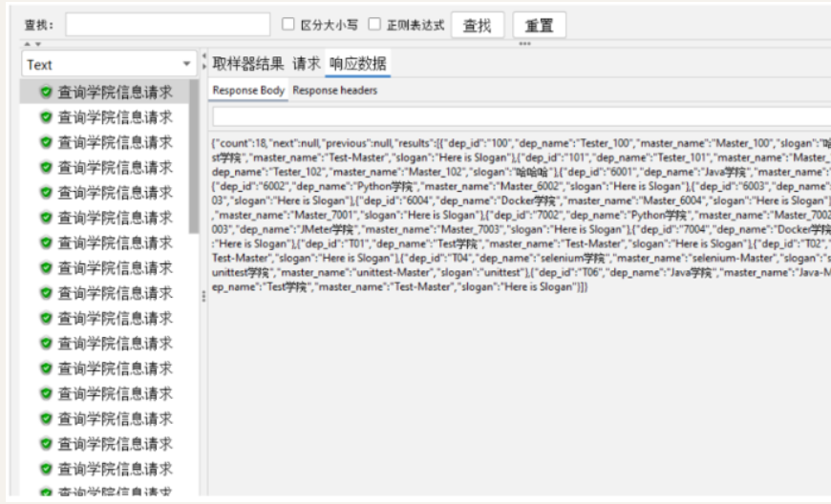Click "slogan":"unittest" in response body
The height and width of the screenshot is (504, 831).
point(479,272)
